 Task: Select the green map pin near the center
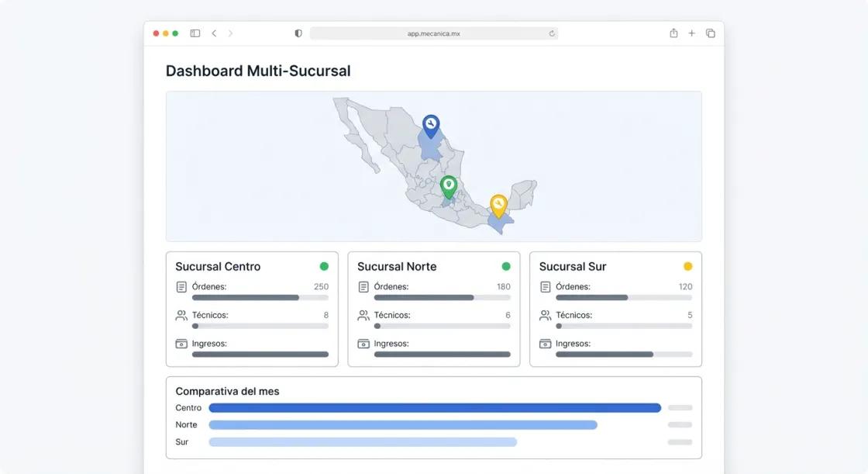point(448,185)
